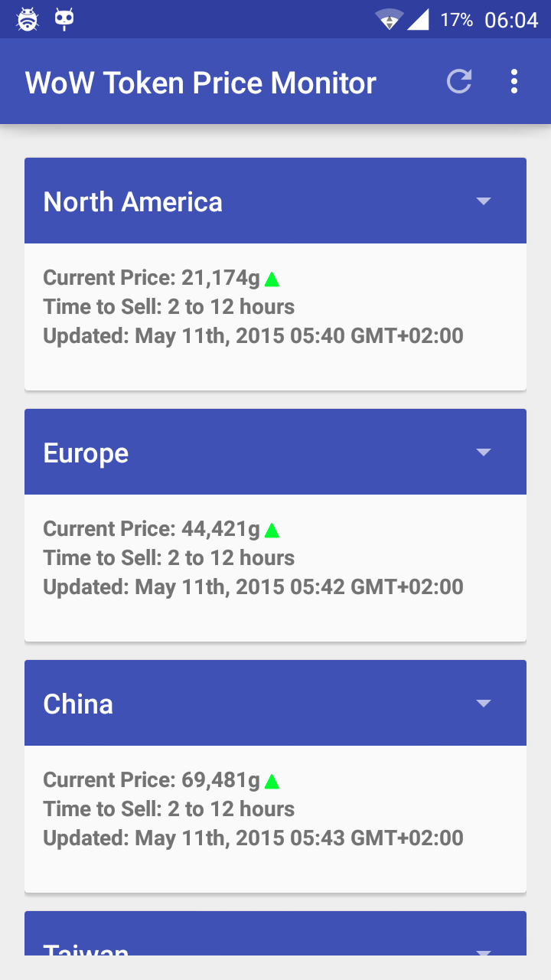Select the Europe region header

pos(86,453)
